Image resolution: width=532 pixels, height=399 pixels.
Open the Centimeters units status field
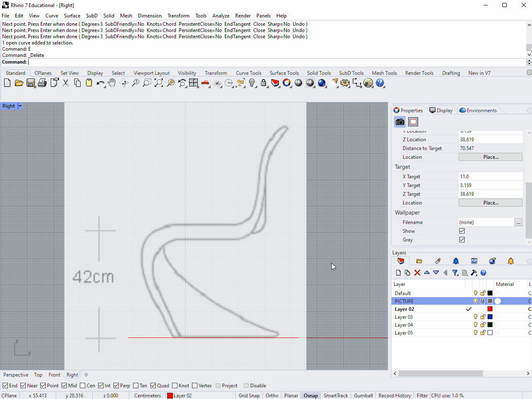click(148, 396)
